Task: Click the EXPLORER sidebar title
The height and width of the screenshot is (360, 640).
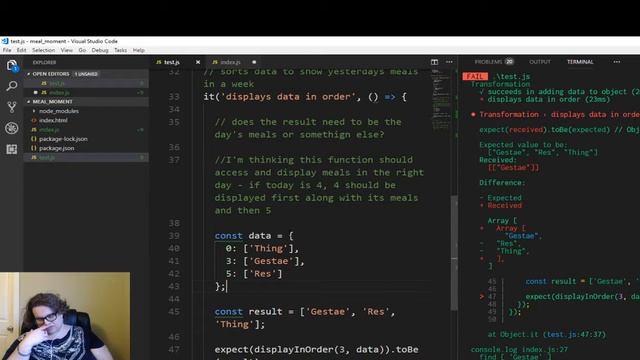Action: coord(44,62)
